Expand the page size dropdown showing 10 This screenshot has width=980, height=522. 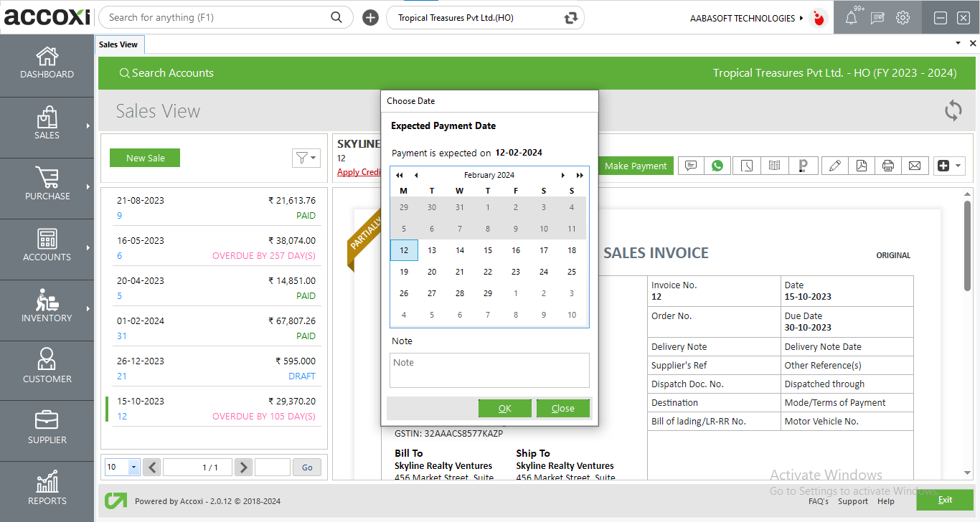[x=133, y=468]
